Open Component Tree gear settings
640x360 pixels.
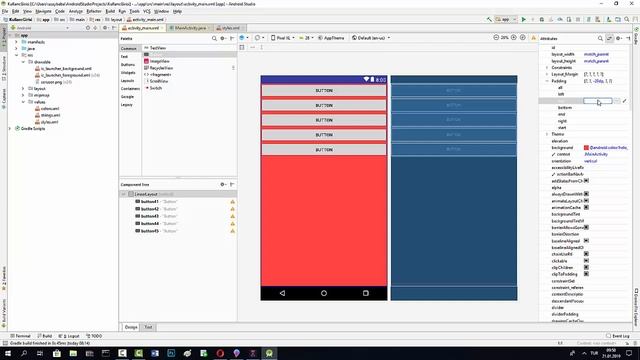(223, 184)
